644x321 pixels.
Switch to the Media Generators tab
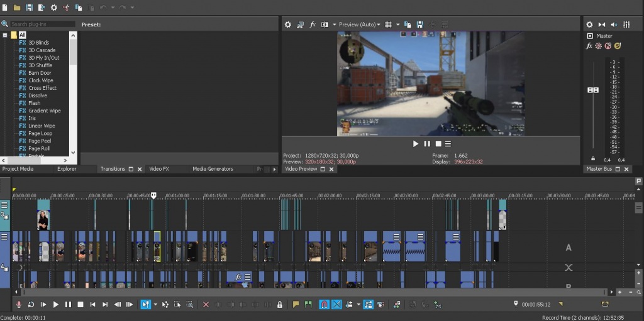pyautogui.click(x=213, y=169)
